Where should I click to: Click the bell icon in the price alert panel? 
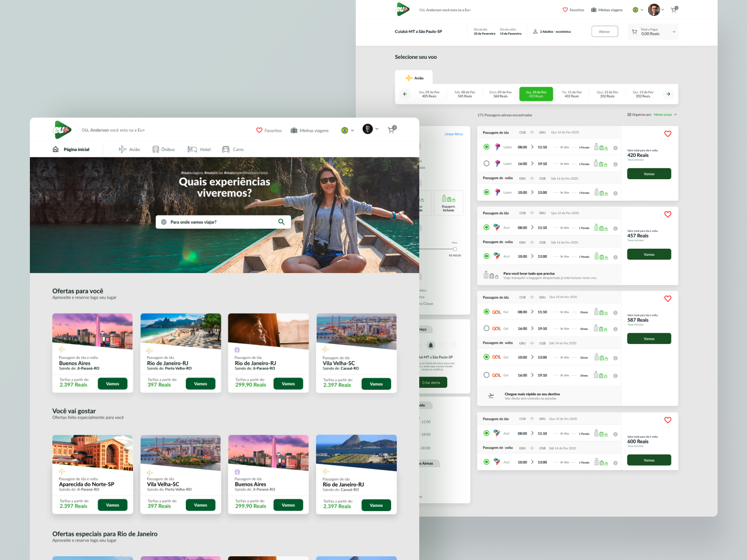tap(431, 345)
